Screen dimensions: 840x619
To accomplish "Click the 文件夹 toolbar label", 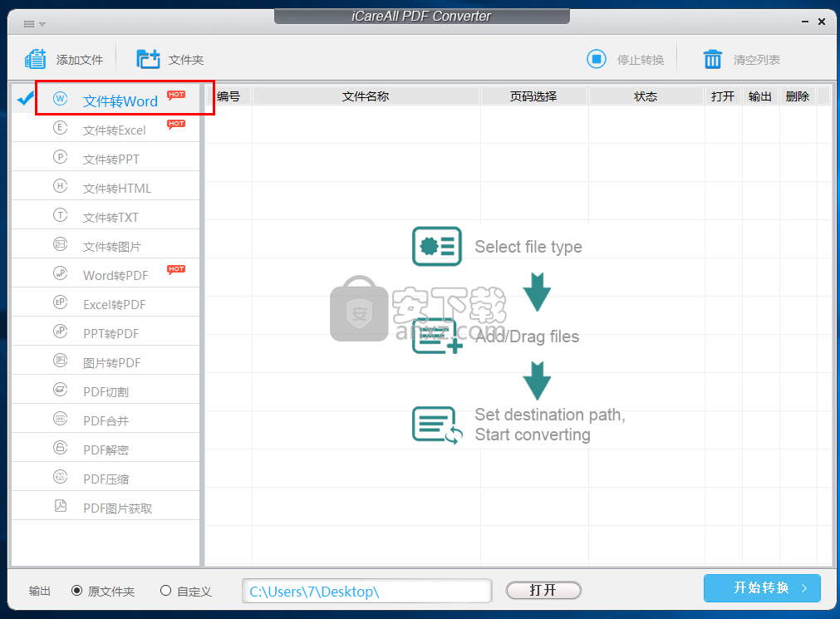I will [186, 60].
